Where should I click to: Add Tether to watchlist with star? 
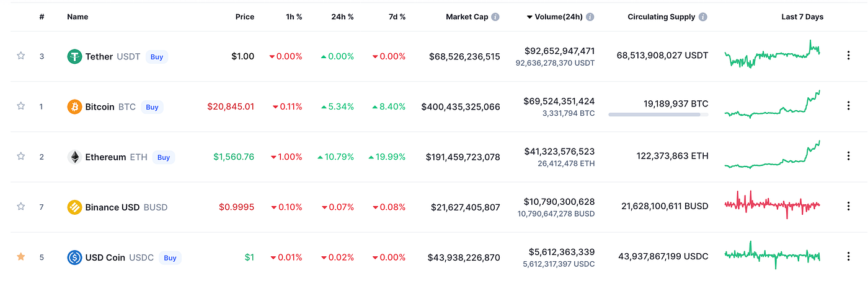coord(20,56)
